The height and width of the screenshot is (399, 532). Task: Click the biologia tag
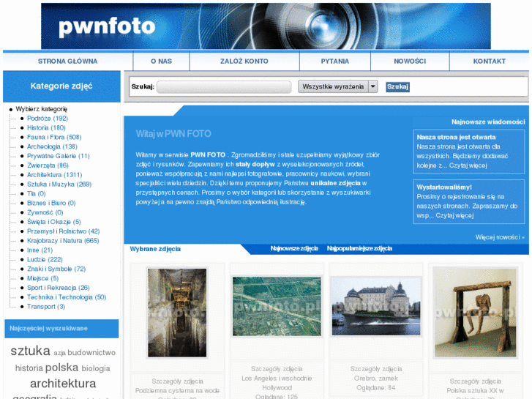pyautogui.click(x=96, y=368)
